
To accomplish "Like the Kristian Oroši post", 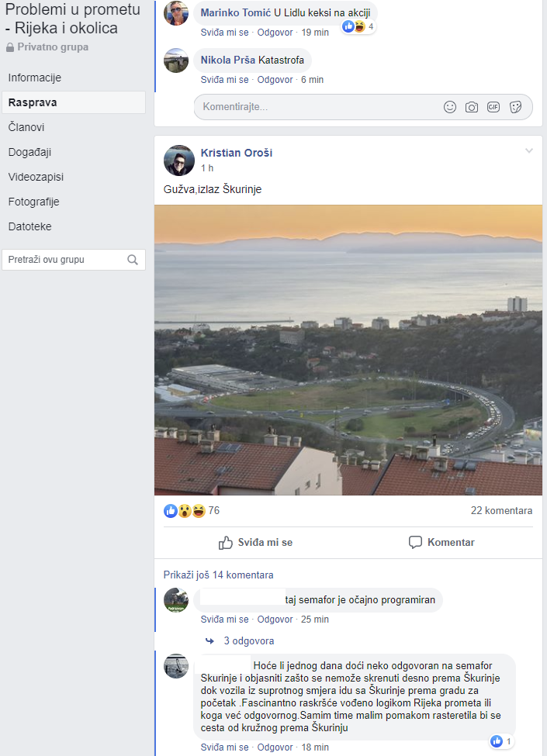I will coord(255,543).
